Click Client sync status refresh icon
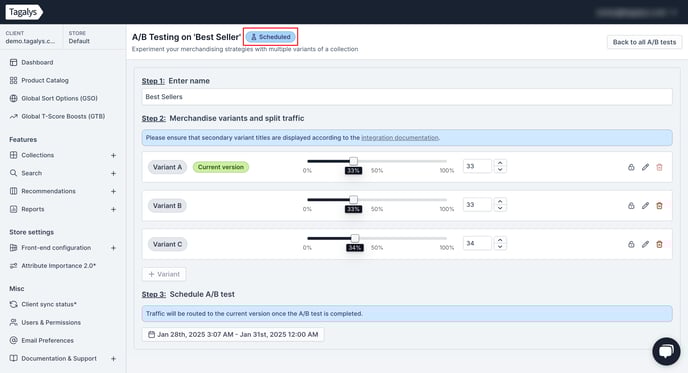This screenshot has height=373, width=688. pos(14,304)
